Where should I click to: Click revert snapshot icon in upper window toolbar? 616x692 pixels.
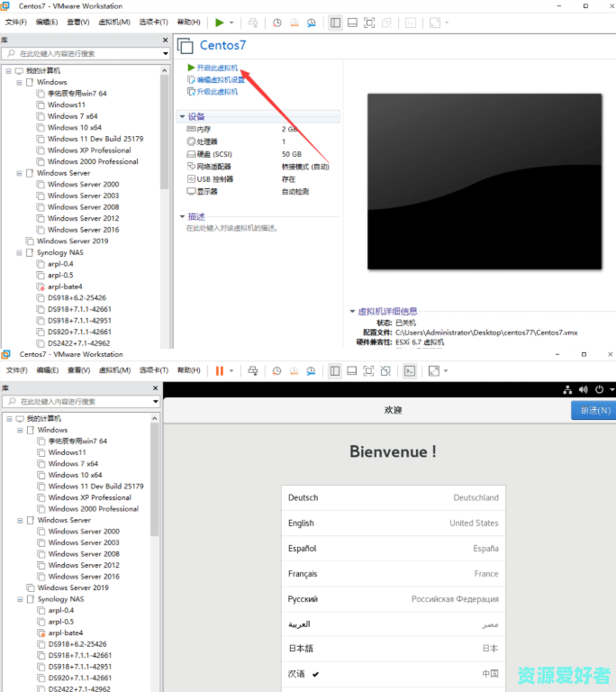click(294, 23)
